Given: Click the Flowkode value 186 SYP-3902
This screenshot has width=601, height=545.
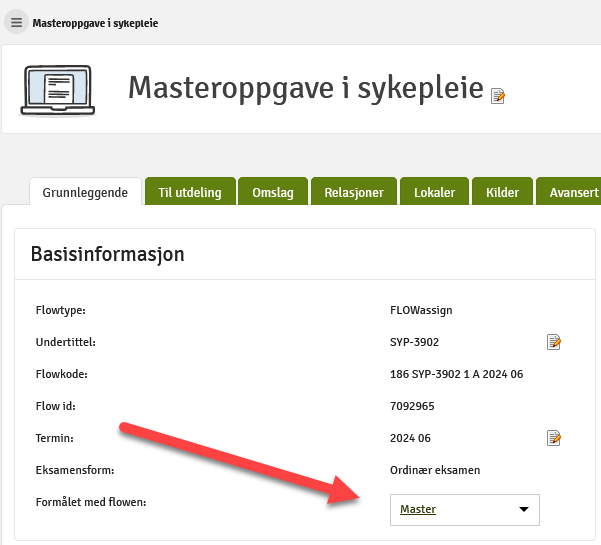Looking at the screenshot, I should point(456,374).
